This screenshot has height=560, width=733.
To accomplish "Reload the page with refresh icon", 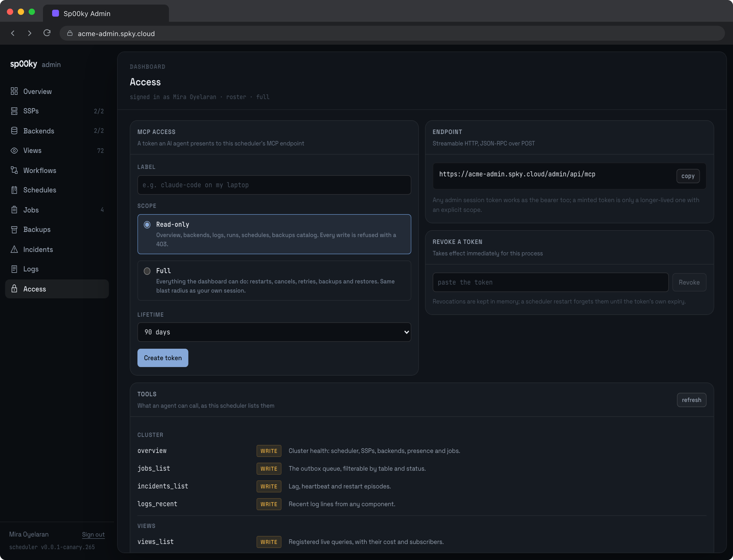I will pyautogui.click(x=47, y=33).
